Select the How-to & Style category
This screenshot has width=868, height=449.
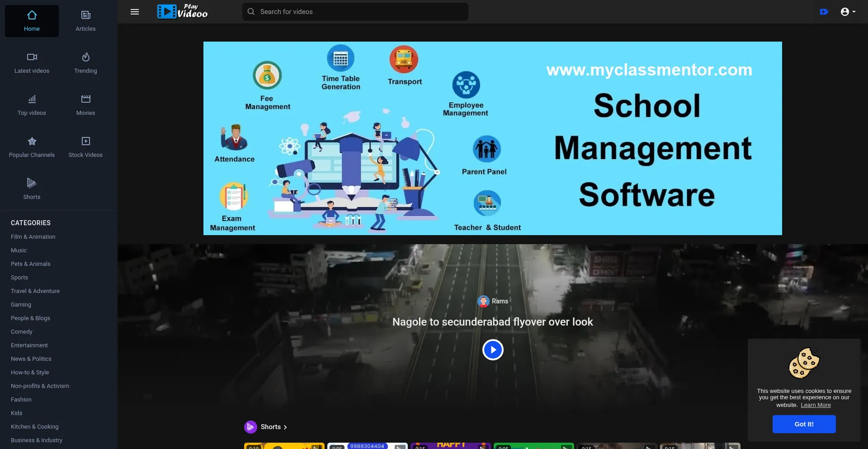30,373
